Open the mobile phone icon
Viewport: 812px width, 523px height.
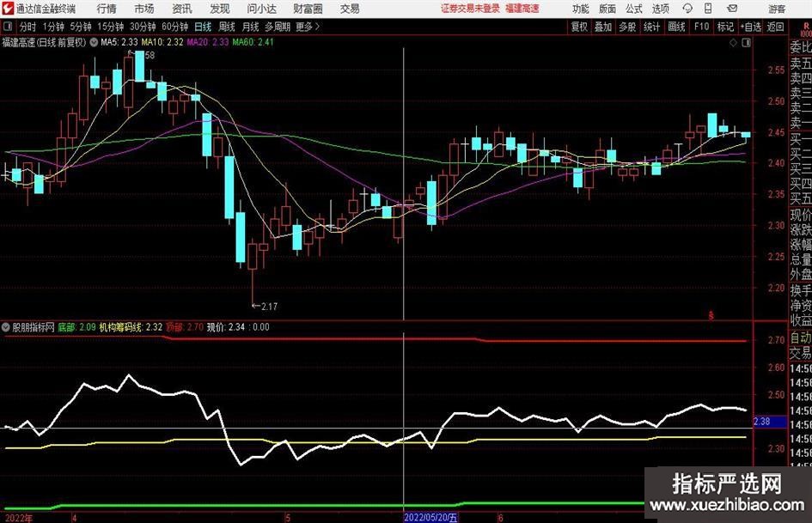(x=708, y=9)
